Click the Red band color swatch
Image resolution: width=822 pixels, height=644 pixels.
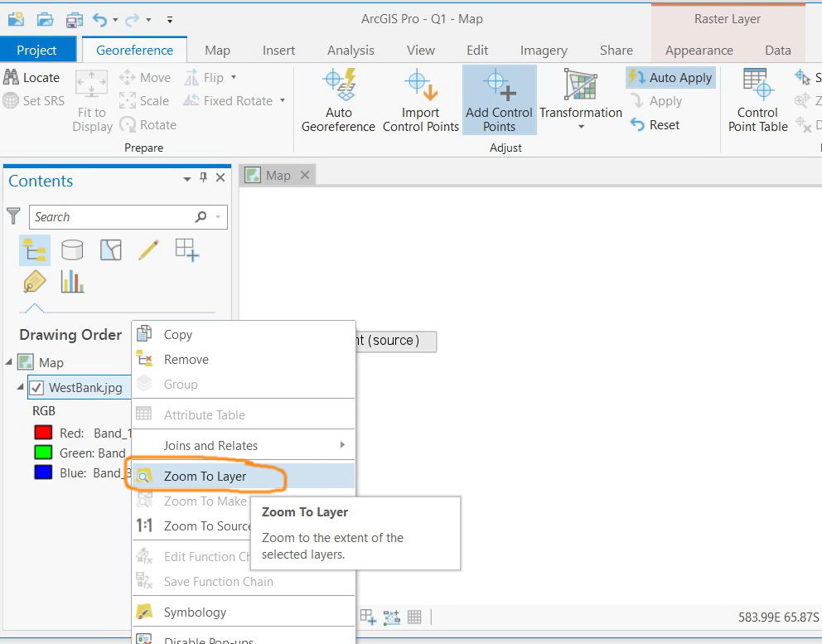click(43, 433)
